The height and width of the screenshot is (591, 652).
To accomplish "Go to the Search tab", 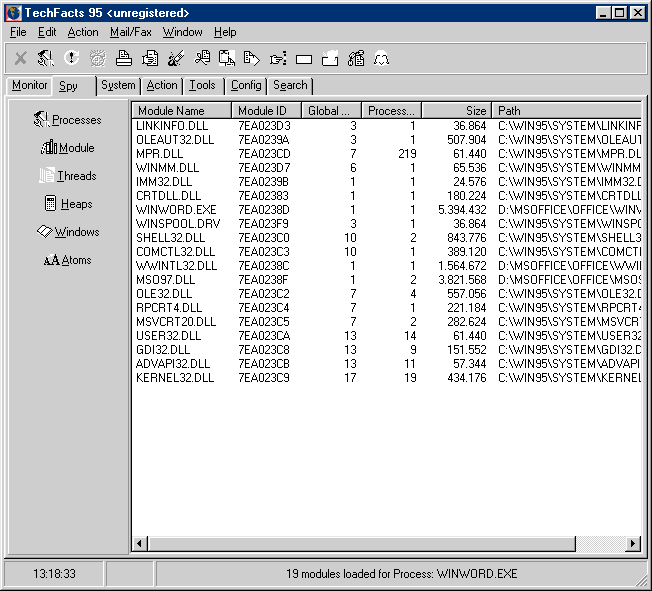I will point(290,86).
